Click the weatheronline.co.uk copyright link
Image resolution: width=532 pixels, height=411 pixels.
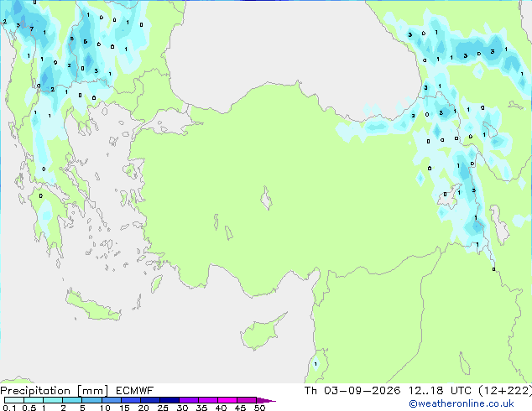tap(462, 403)
